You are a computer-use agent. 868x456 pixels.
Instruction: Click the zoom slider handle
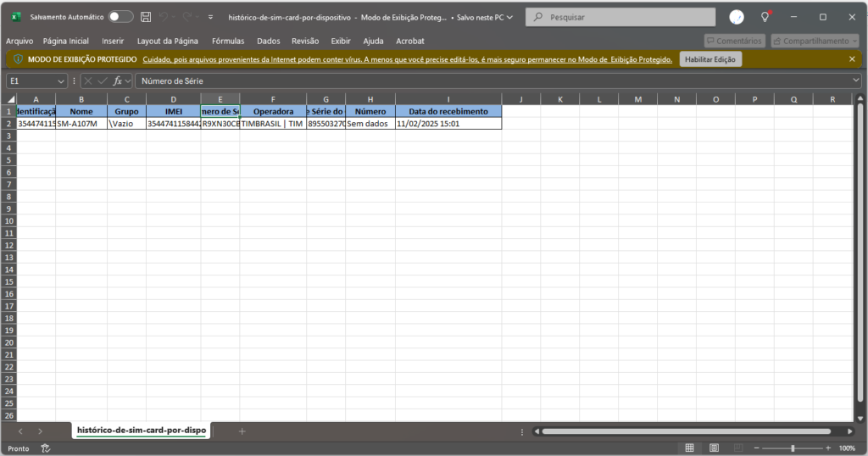point(793,448)
